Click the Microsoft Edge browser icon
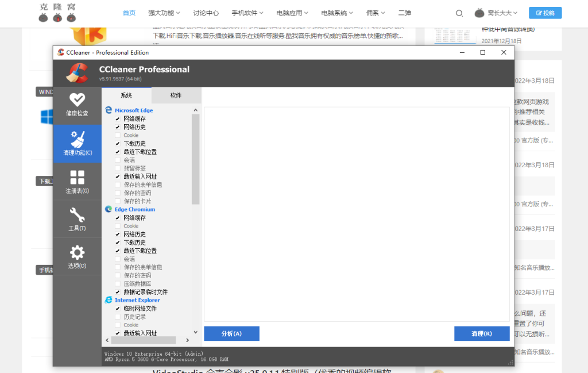The image size is (588, 373). 109,110
